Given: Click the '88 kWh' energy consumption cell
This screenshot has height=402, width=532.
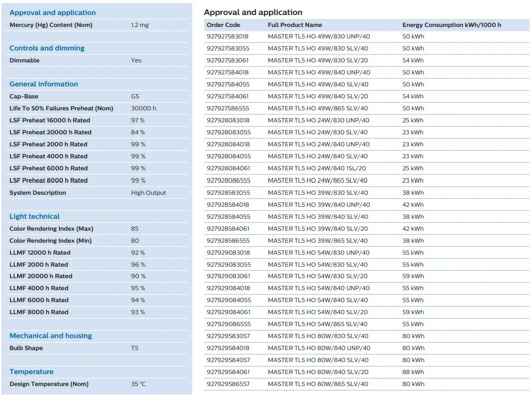Looking at the screenshot, I should point(413,372).
